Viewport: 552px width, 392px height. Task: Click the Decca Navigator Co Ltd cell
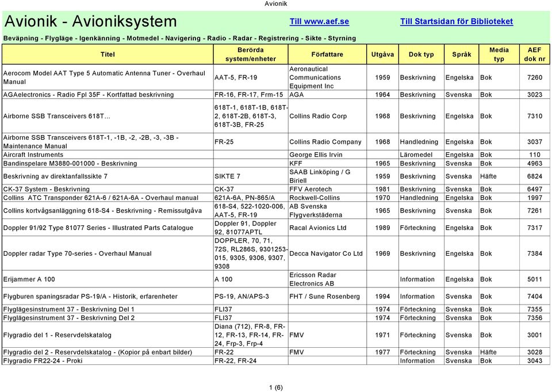click(x=326, y=253)
